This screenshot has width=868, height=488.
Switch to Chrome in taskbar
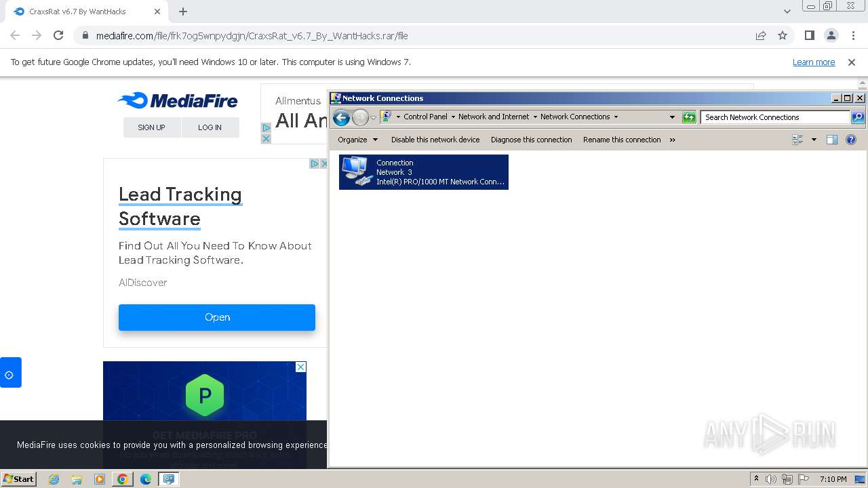coord(123,479)
